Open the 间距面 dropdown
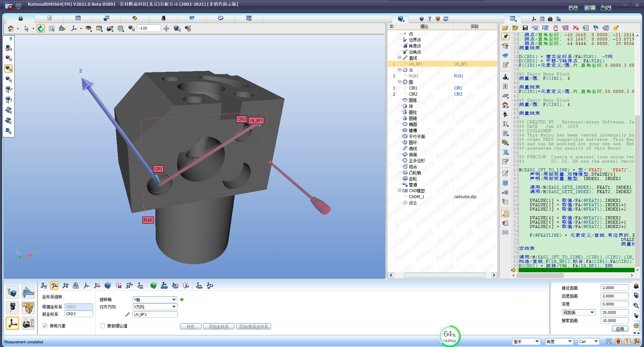The image size is (644, 347). point(579,312)
